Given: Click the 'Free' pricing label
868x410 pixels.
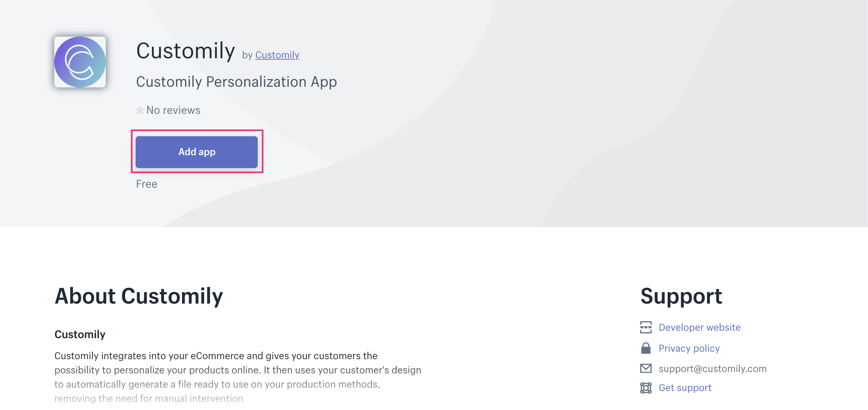Looking at the screenshot, I should pos(146,184).
